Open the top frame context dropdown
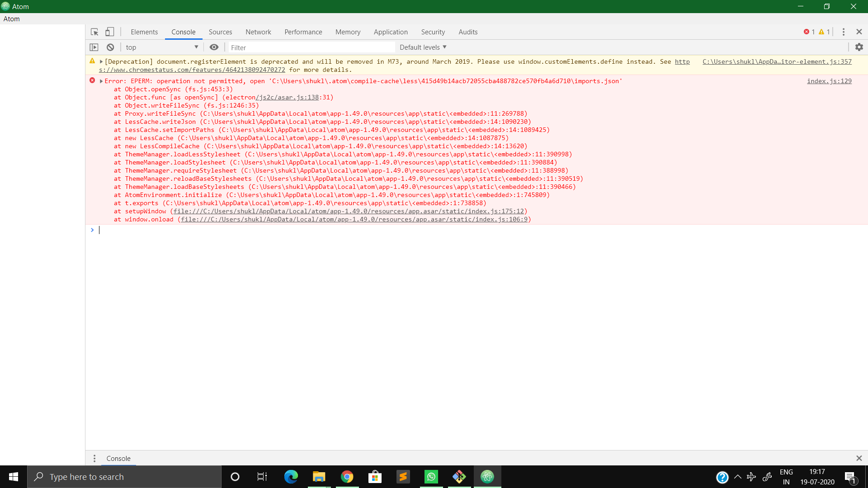Screen dimensions: 868x488 160,47
